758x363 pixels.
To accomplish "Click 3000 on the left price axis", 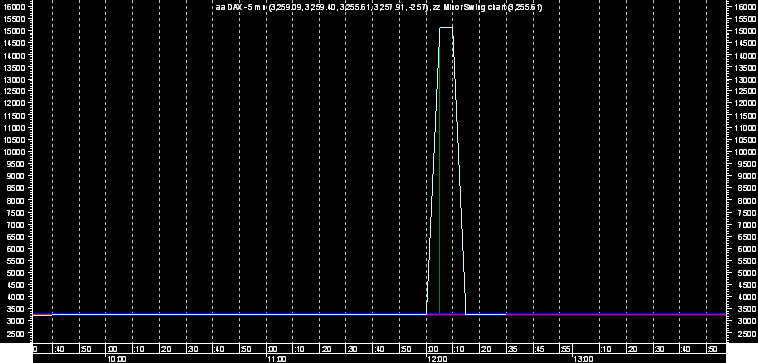I will [15, 321].
